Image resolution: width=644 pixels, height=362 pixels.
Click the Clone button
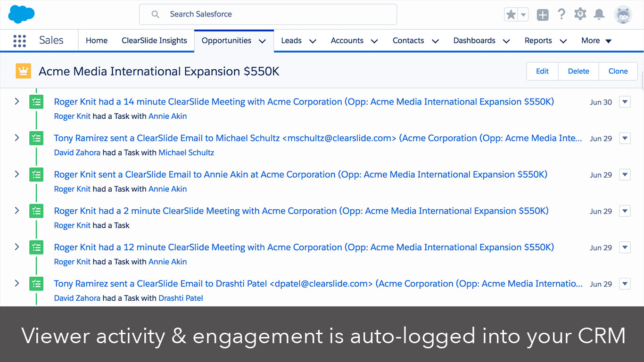pyautogui.click(x=618, y=71)
